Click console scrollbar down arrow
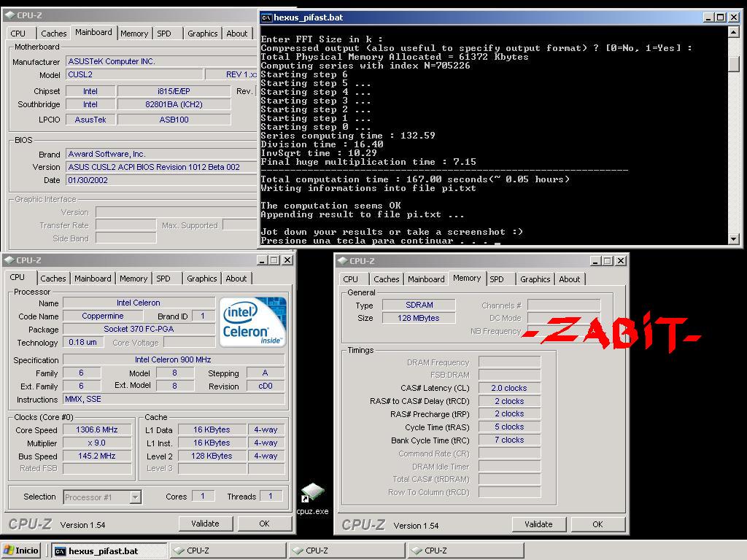This screenshot has width=747, height=560. click(734, 238)
